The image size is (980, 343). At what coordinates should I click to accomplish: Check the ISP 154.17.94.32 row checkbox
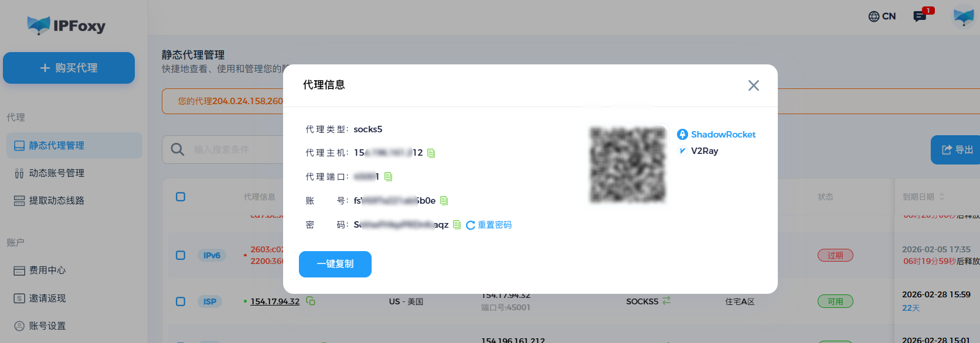coord(181,301)
